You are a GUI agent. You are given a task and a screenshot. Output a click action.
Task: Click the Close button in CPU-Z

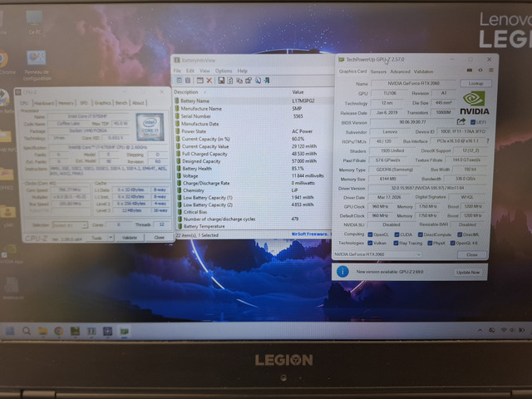pos(159,238)
